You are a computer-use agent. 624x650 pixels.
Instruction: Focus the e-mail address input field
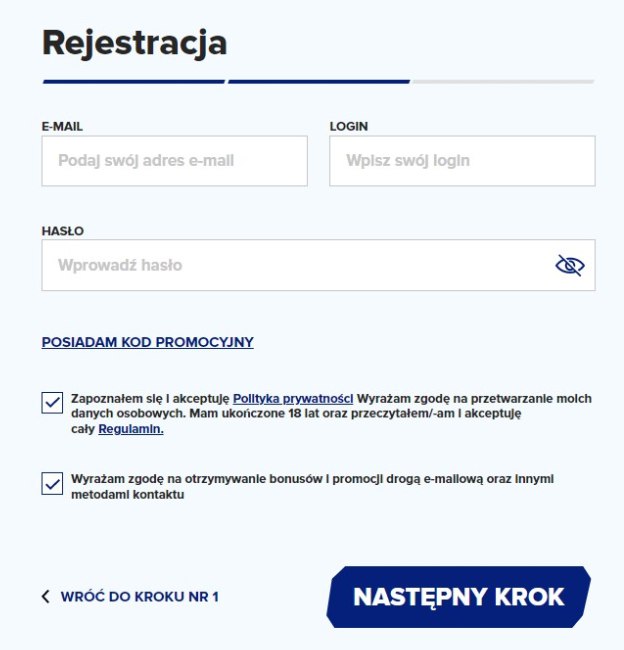(174, 161)
